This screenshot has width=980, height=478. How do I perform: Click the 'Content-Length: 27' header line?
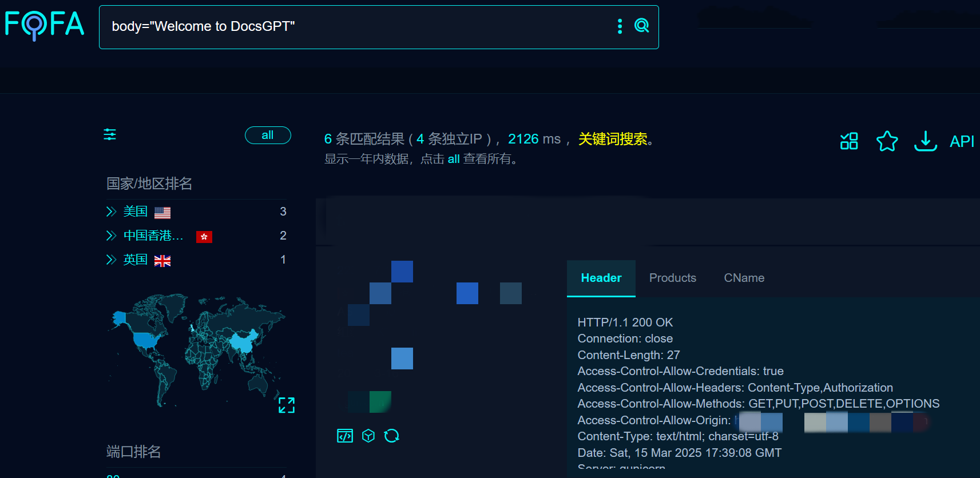point(629,355)
